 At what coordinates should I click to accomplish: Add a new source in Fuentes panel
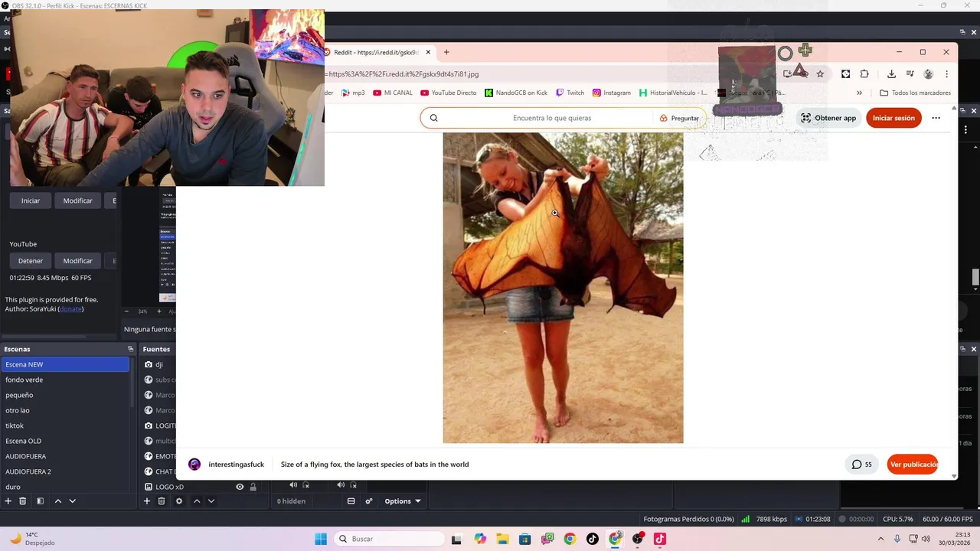pyautogui.click(x=147, y=501)
